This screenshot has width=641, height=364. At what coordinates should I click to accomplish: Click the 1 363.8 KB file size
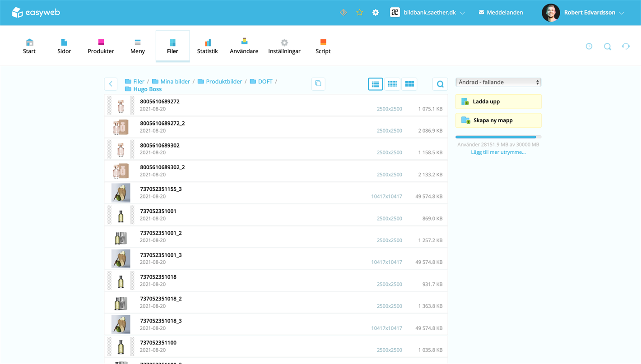[x=430, y=306]
